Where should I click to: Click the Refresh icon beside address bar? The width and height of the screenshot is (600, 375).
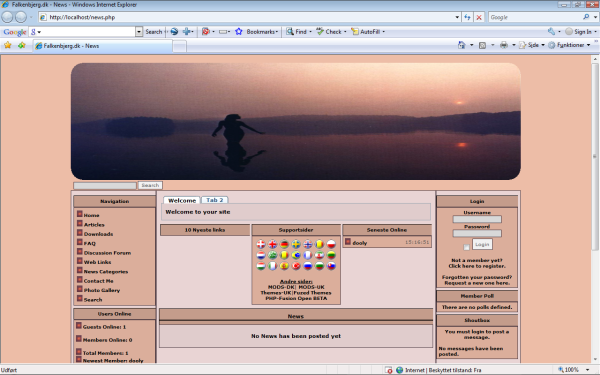pyautogui.click(x=467, y=17)
